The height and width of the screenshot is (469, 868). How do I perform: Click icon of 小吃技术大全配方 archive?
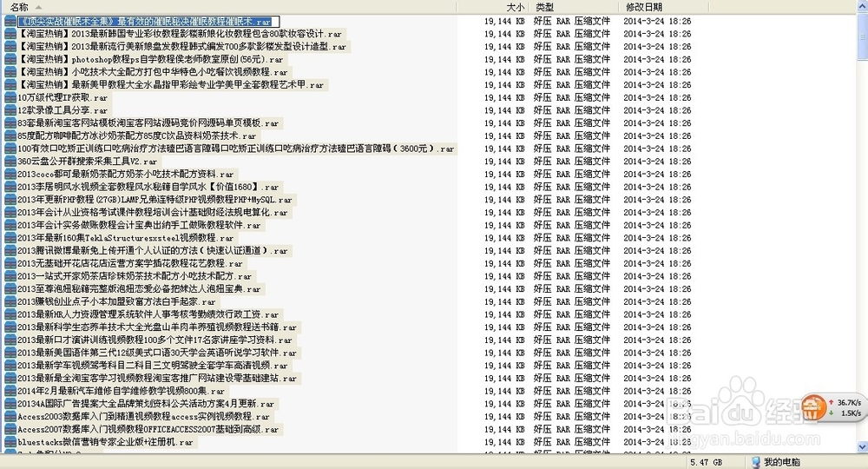tap(10, 72)
